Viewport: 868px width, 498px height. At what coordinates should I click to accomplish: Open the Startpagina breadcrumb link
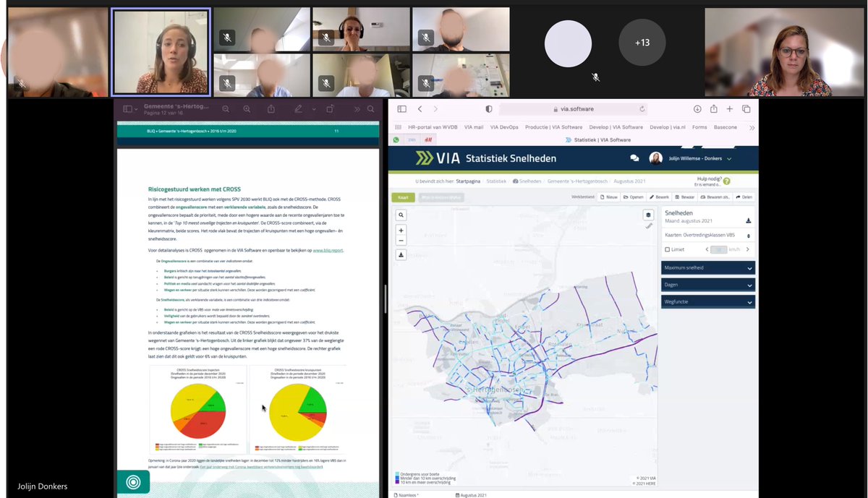coord(468,181)
